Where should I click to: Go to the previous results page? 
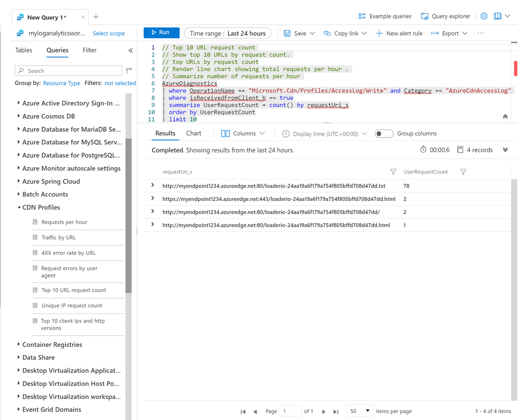tap(255, 411)
